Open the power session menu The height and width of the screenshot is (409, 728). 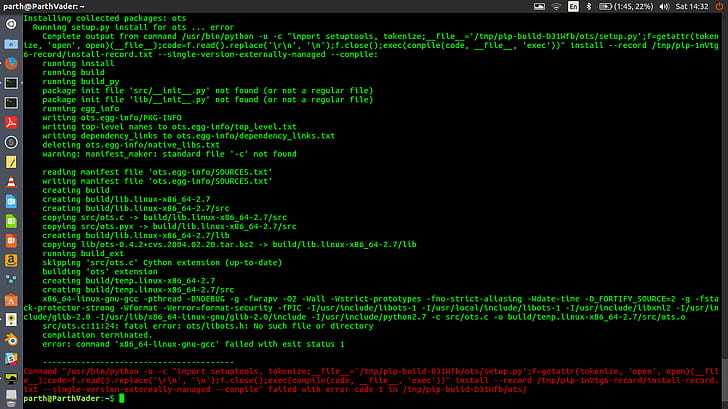(x=717, y=6)
